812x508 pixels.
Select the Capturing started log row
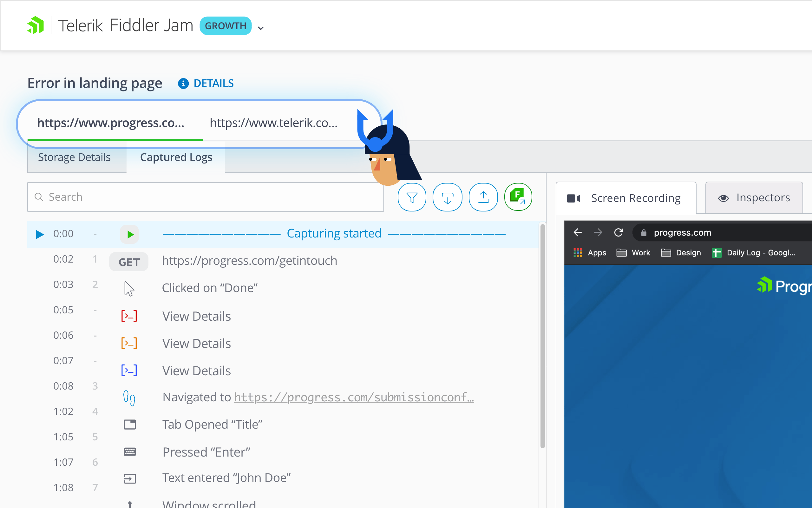pyautogui.click(x=283, y=234)
